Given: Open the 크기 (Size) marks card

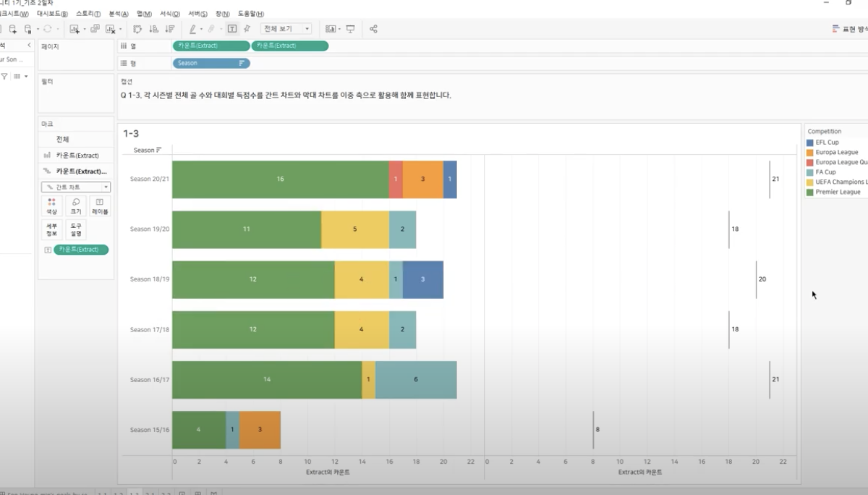Looking at the screenshot, I should click(75, 206).
